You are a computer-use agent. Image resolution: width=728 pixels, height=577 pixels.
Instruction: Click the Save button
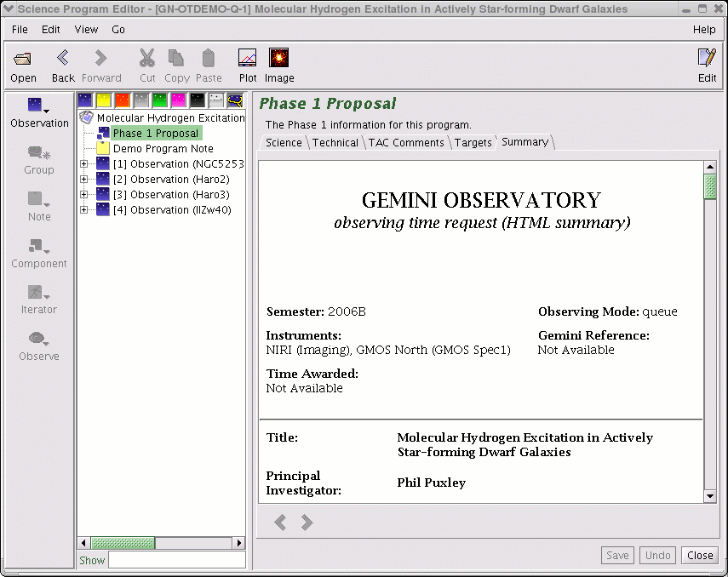(x=617, y=555)
